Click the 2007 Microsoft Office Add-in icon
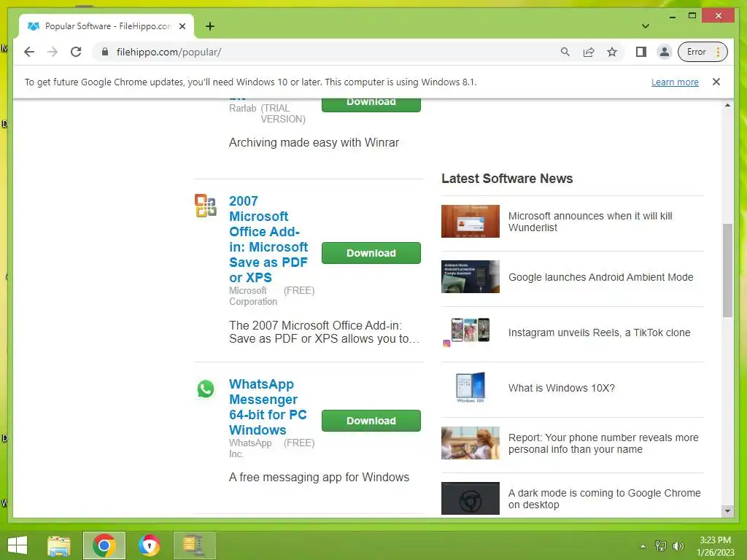 [x=206, y=205]
